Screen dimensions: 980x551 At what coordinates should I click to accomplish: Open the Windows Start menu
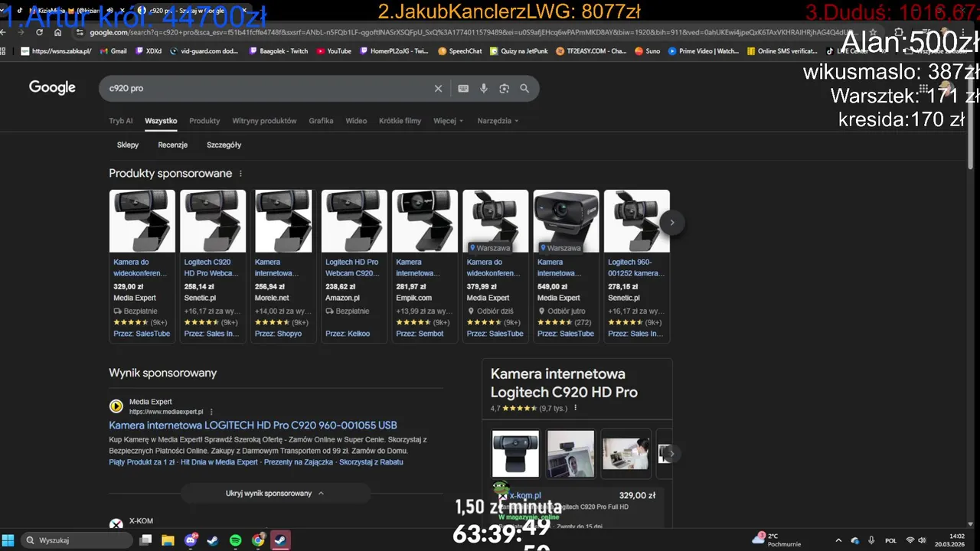[x=8, y=540]
